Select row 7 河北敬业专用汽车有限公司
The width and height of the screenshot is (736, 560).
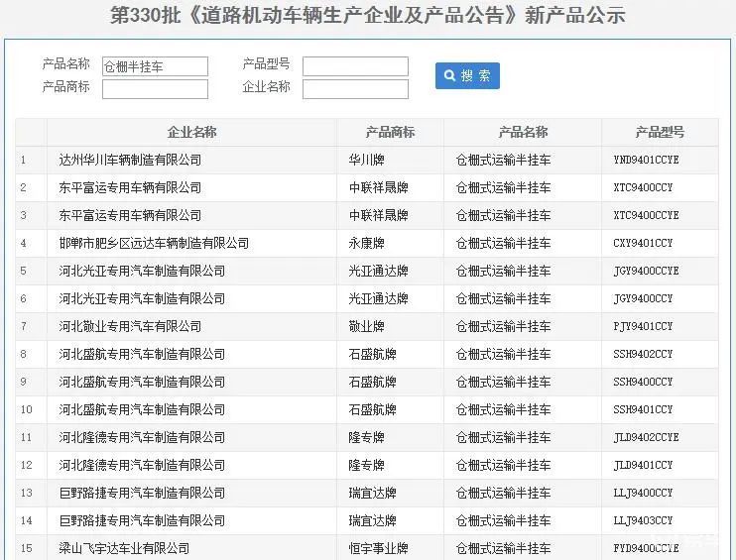coord(130,326)
